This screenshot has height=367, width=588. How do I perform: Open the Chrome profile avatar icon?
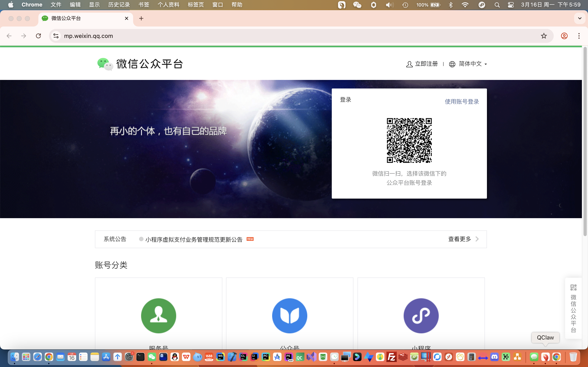coord(564,36)
